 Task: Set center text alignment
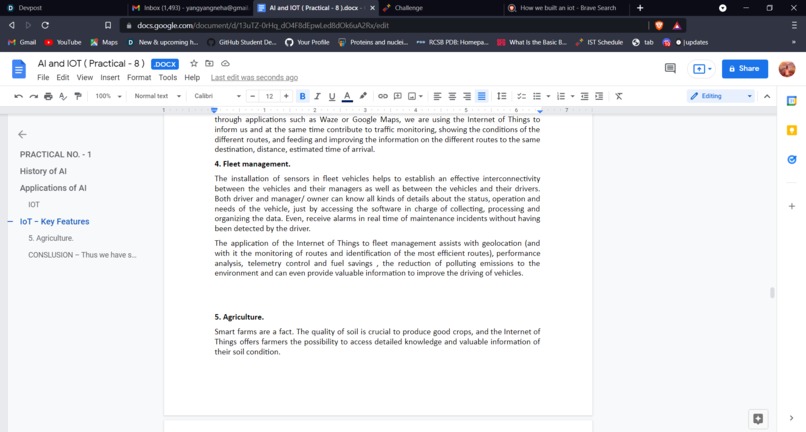[452, 96]
